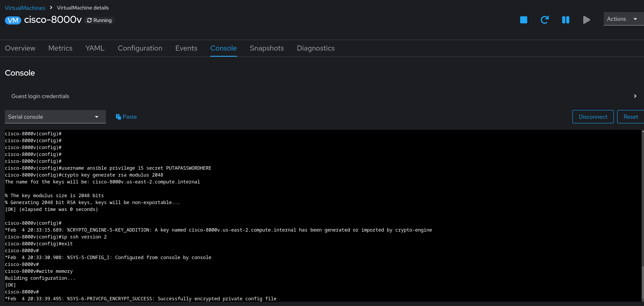The height and width of the screenshot is (306, 644).
Task: Open the Metrics tab
Action: tap(60, 48)
